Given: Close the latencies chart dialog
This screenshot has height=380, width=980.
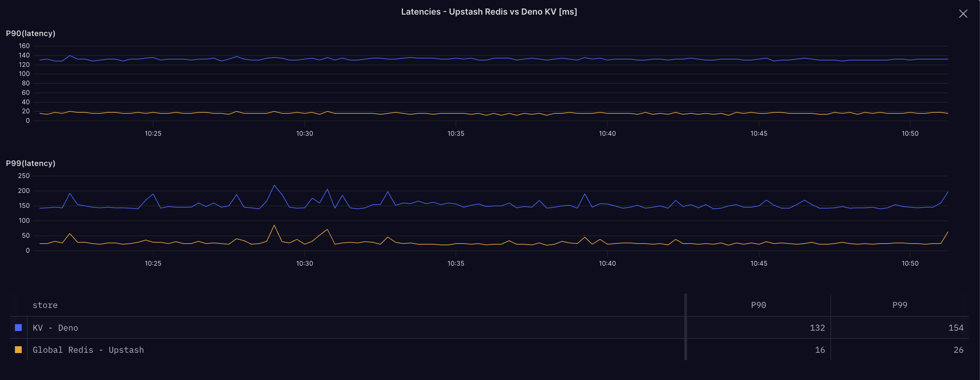Looking at the screenshot, I should pyautogui.click(x=963, y=14).
